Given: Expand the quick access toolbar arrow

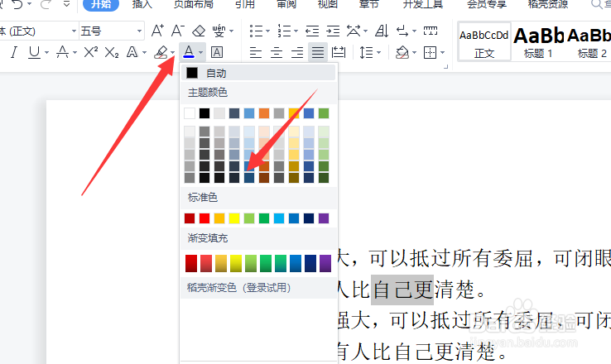Looking at the screenshot, I should [x=66, y=3].
